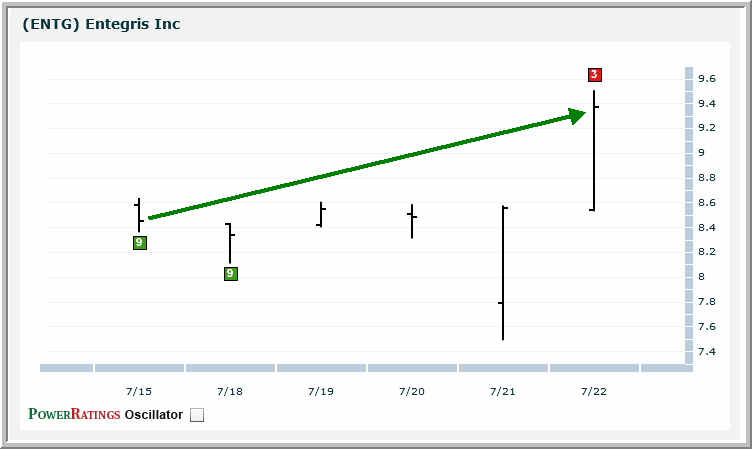Click the green trend arrow head

click(576, 116)
